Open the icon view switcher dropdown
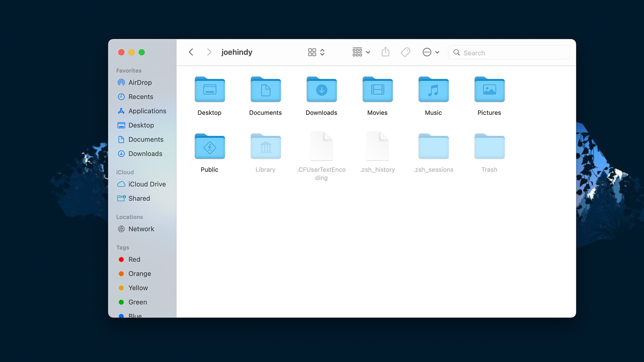644x362 pixels. tap(316, 52)
